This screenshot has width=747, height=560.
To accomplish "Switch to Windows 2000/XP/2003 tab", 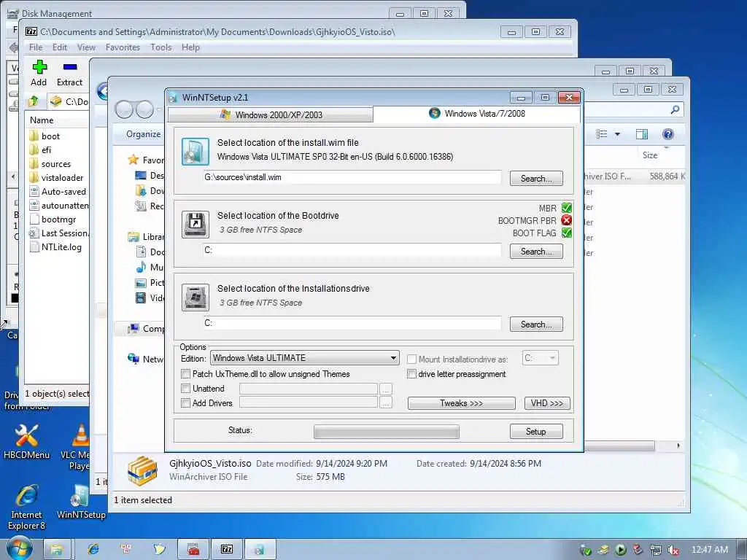I will click(271, 114).
